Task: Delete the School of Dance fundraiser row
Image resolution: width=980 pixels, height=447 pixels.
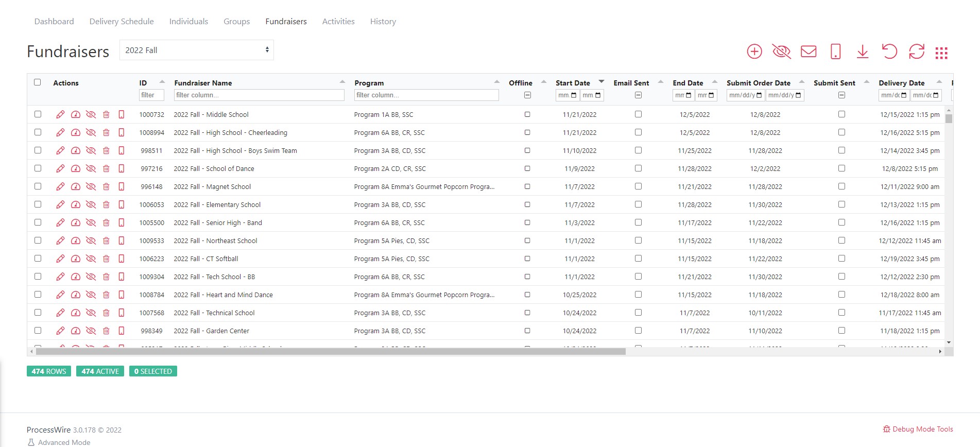Action: point(106,168)
